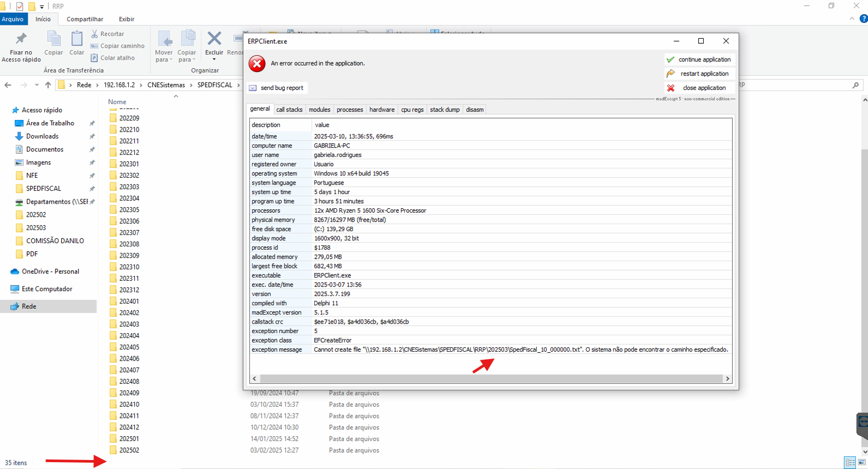Click Copiar caminho in the ribbon
Screen dimensions: 868x469
(x=117, y=46)
